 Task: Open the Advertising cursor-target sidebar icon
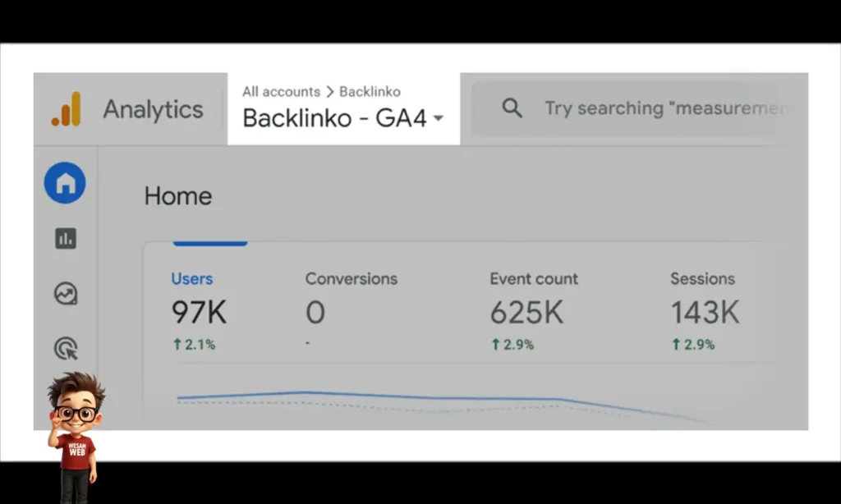coord(65,349)
